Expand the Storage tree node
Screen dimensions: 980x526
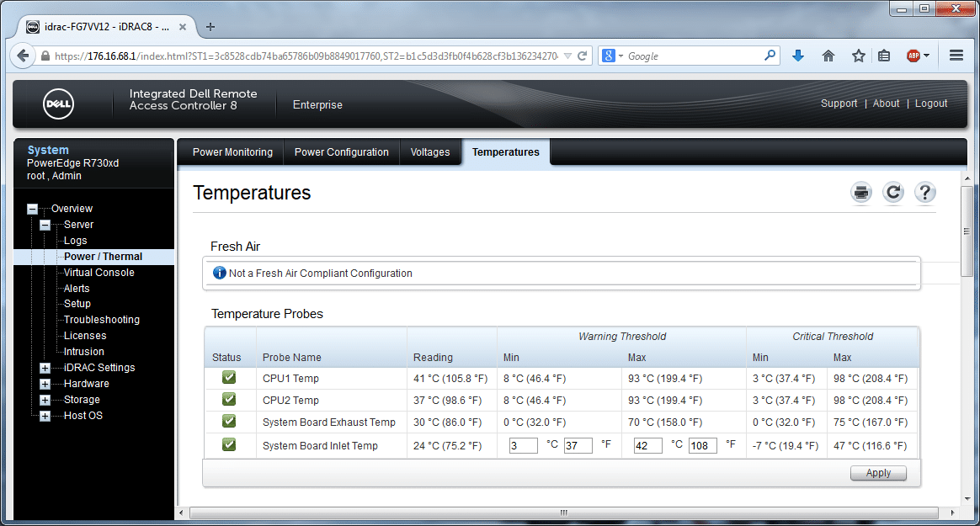tap(45, 400)
